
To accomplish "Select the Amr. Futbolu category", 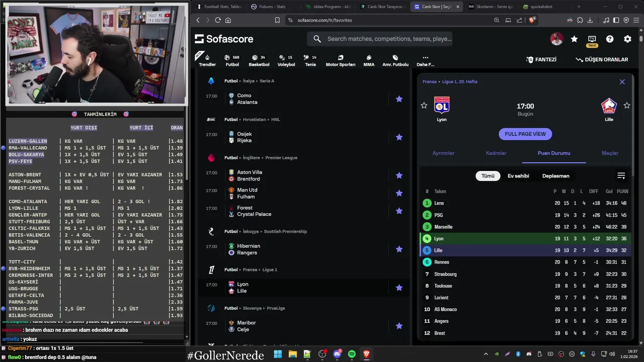I will coord(395,60).
